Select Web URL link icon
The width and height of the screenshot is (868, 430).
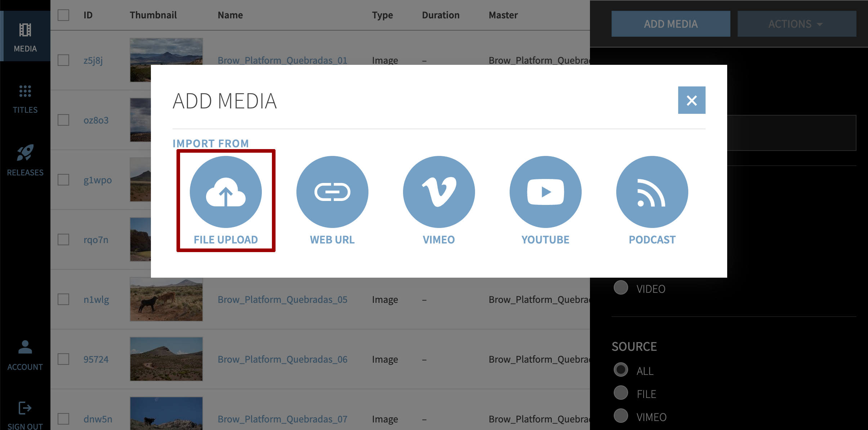[332, 192]
